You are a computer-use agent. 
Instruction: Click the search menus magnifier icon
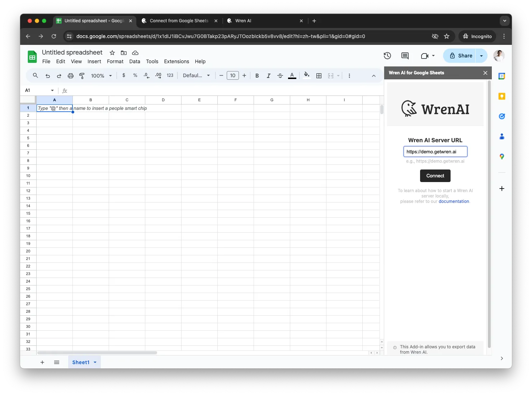[35, 75]
